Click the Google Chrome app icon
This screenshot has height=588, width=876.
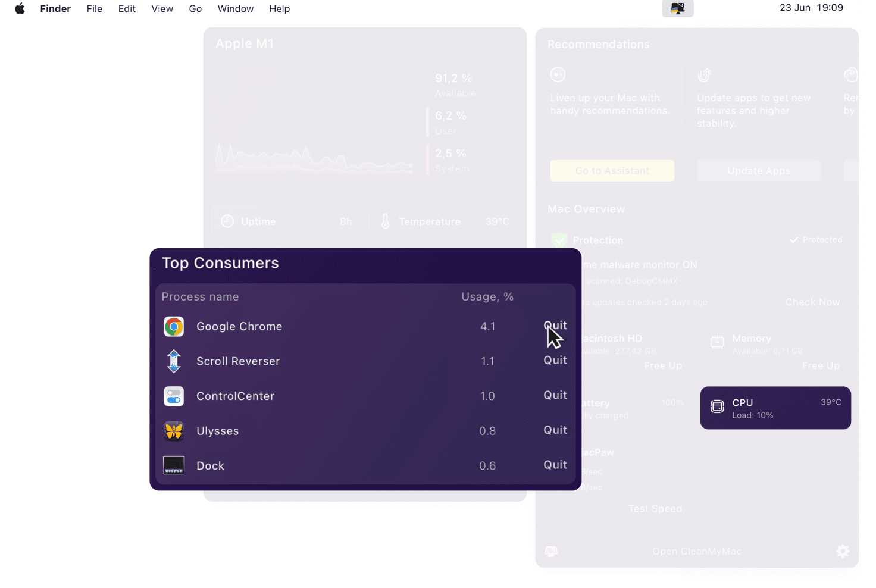click(174, 327)
